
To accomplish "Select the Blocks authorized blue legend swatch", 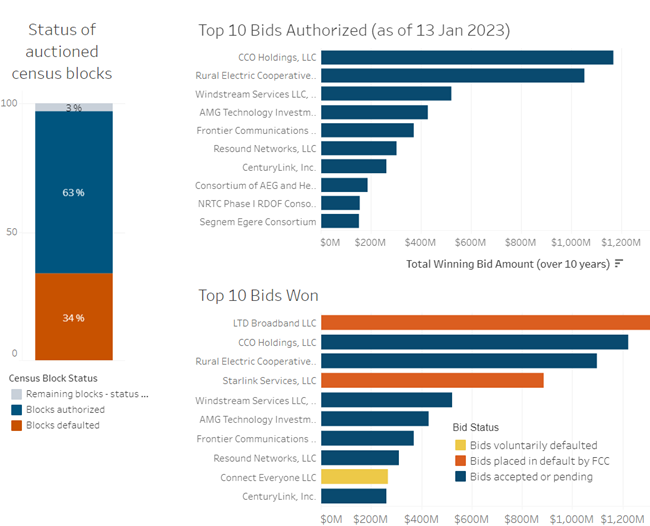I will 17,410.
